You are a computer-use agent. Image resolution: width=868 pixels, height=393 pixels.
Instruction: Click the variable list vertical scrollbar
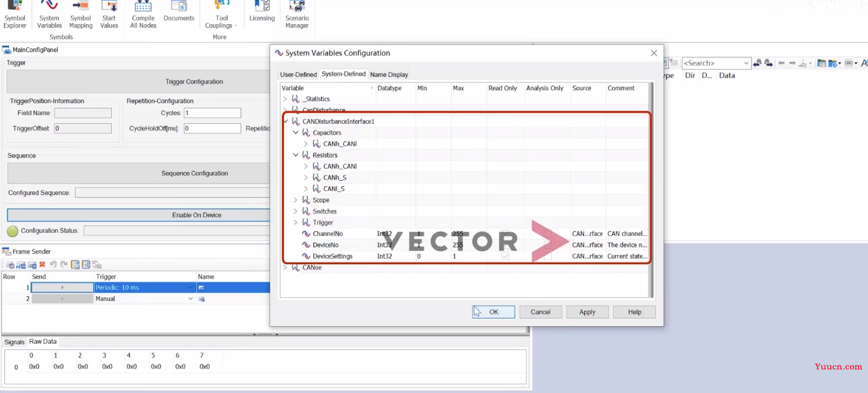coord(651,190)
